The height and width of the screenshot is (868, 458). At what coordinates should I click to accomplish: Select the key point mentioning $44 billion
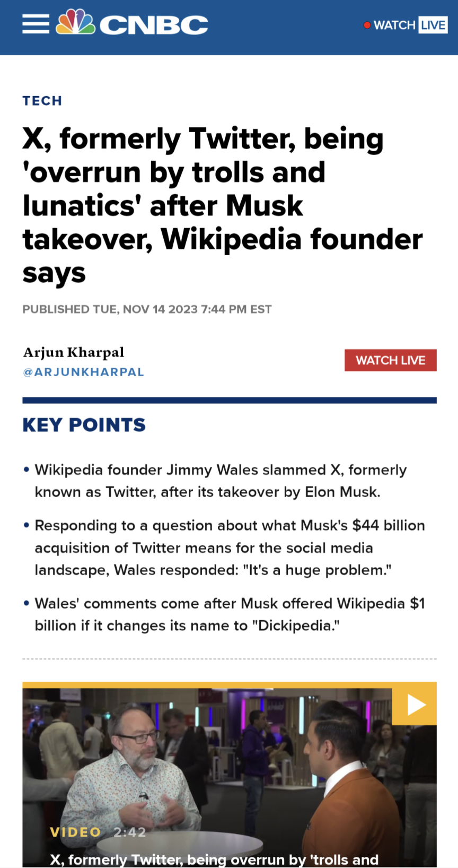point(230,548)
